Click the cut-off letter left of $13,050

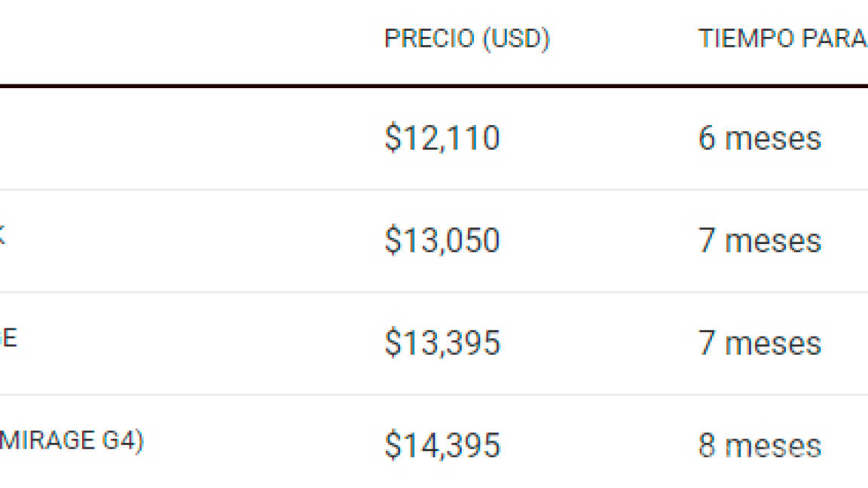(x=2, y=235)
